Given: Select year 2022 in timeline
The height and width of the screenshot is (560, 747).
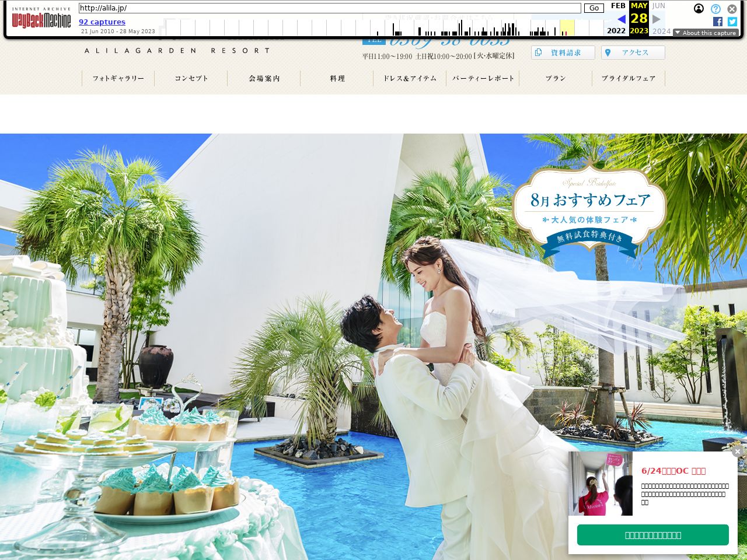Looking at the screenshot, I should [616, 31].
